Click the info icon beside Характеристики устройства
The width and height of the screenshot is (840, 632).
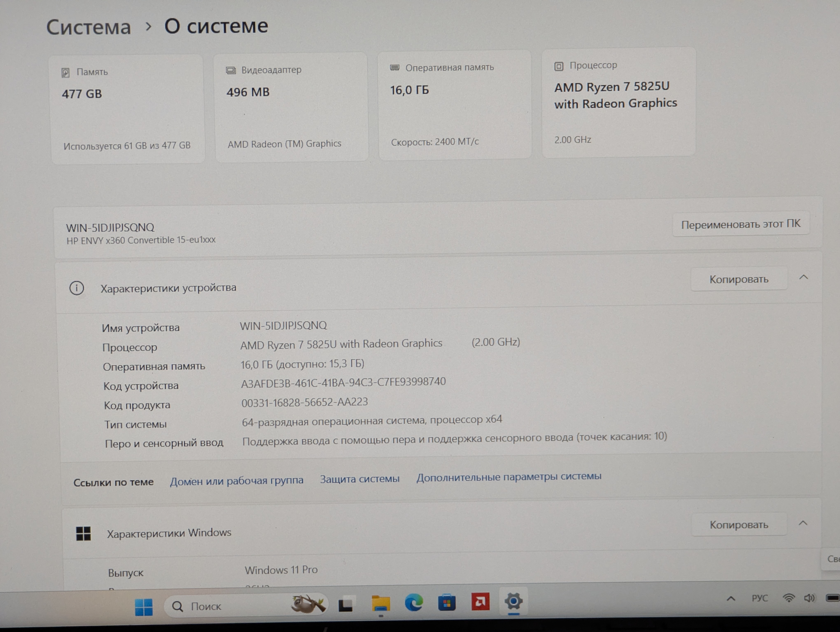(77, 288)
